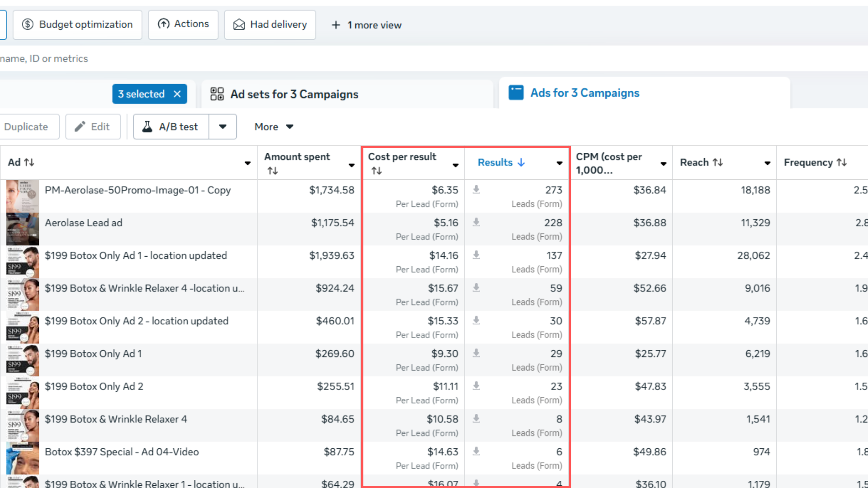Open thumbnail of $199 Botox Only Ad 2 - location updated
868x488 pixels.
(23, 328)
